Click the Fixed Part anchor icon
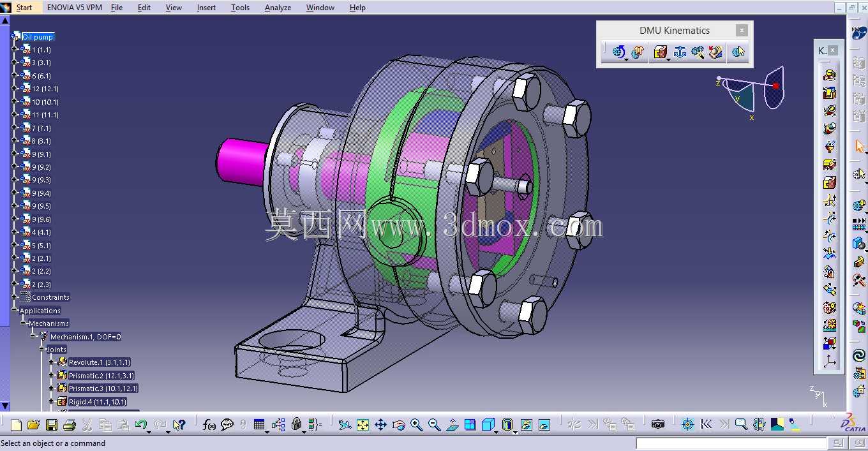The height and width of the screenshot is (451, 868). (680, 52)
